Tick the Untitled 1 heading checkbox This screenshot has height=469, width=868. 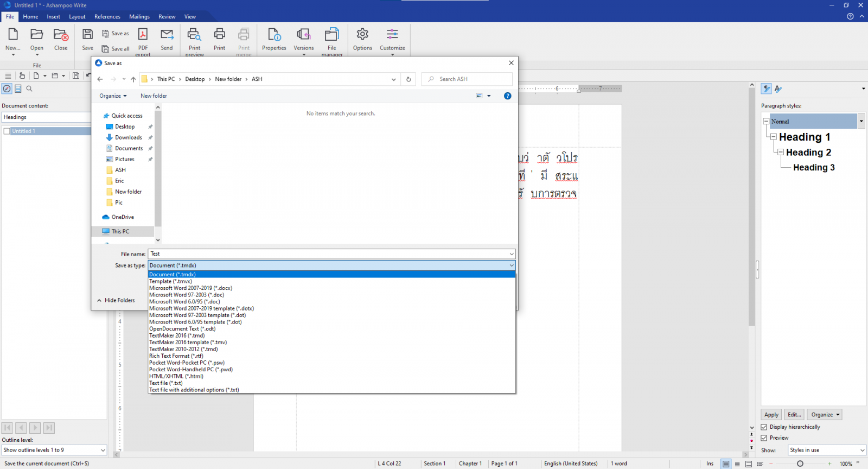tap(7, 131)
